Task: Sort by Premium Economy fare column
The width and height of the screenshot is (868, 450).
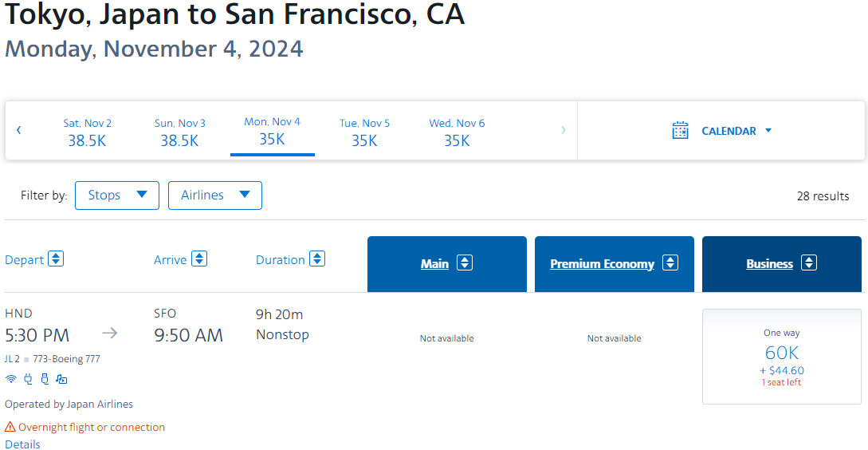Action: click(x=614, y=264)
